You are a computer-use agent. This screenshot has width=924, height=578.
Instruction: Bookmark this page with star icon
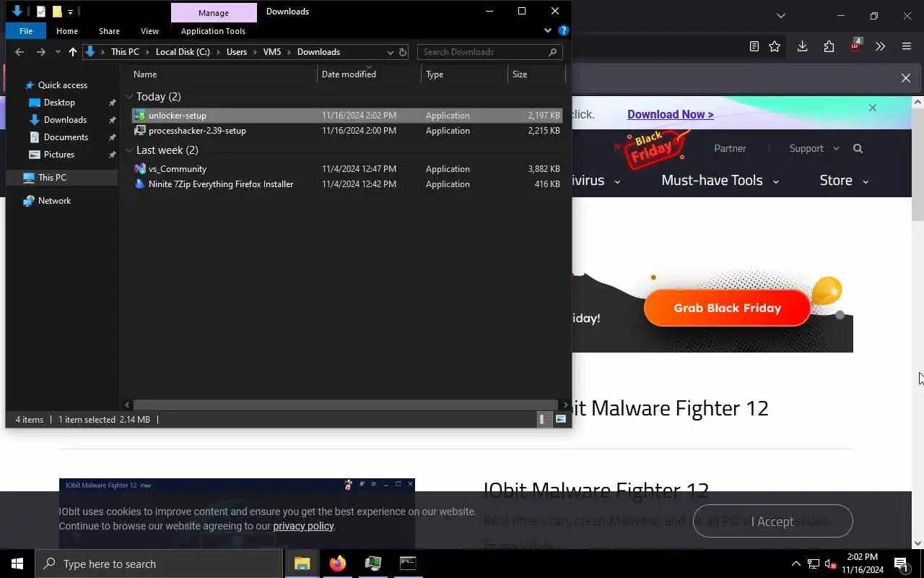[x=775, y=46]
